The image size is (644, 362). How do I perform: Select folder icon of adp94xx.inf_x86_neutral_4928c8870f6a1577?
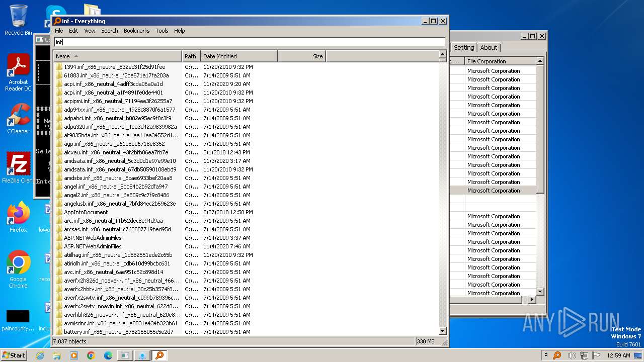click(59, 110)
